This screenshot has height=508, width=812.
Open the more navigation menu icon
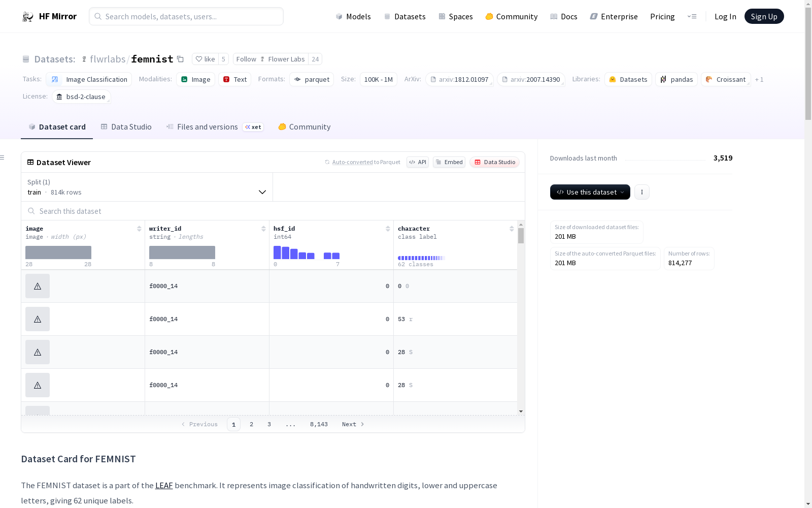tap(692, 16)
